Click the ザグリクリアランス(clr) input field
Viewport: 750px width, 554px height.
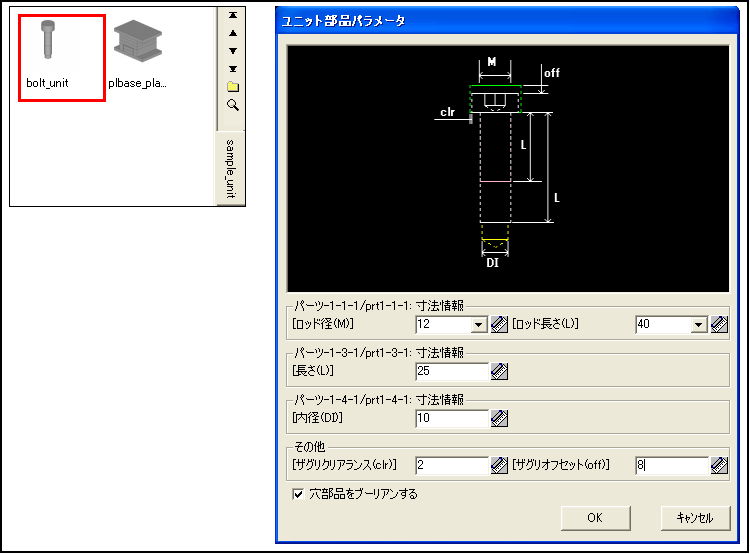click(x=452, y=465)
